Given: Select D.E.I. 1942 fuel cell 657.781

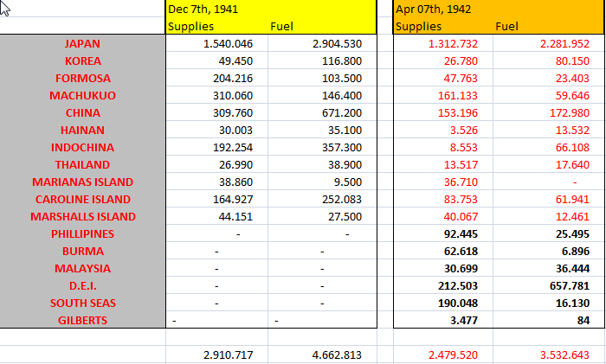Looking at the screenshot, I should point(548,285).
